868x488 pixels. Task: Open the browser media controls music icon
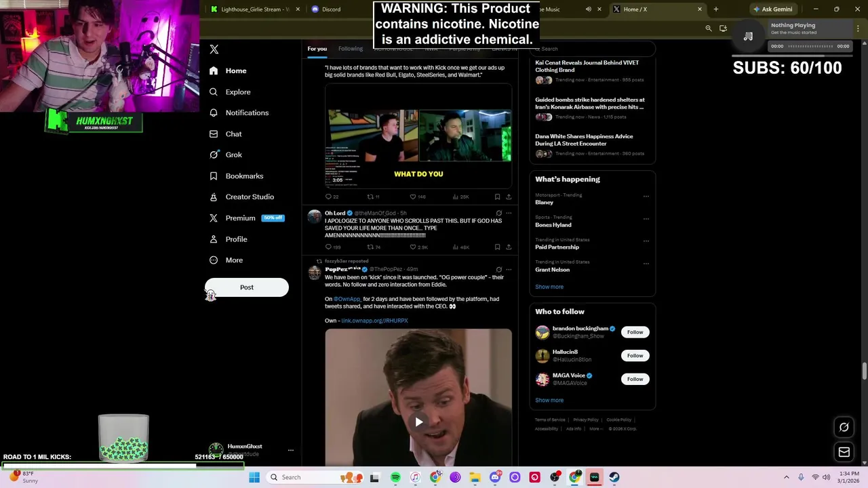[x=748, y=36]
